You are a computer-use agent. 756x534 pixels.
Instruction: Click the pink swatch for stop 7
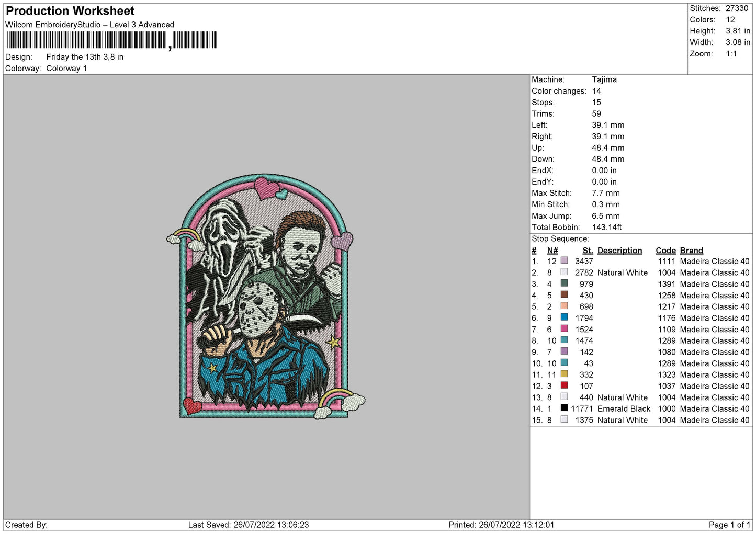(x=564, y=328)
